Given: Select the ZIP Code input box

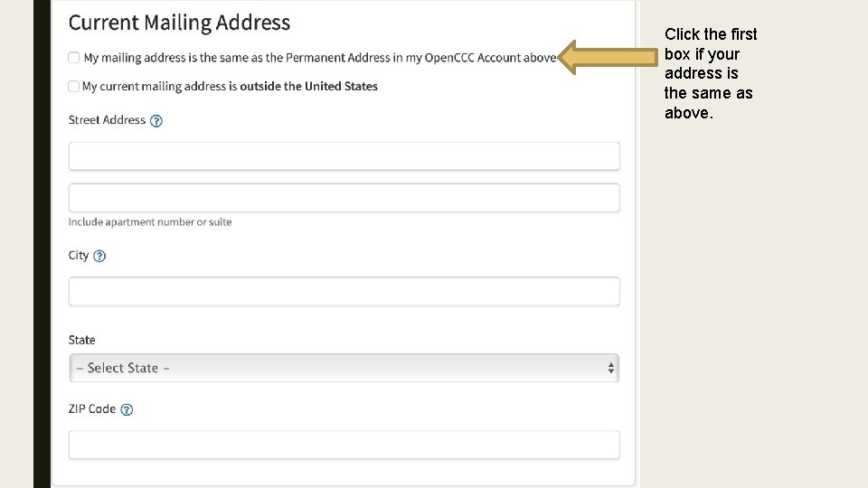Looking at the screenshot, I should (x=344, y=445).
